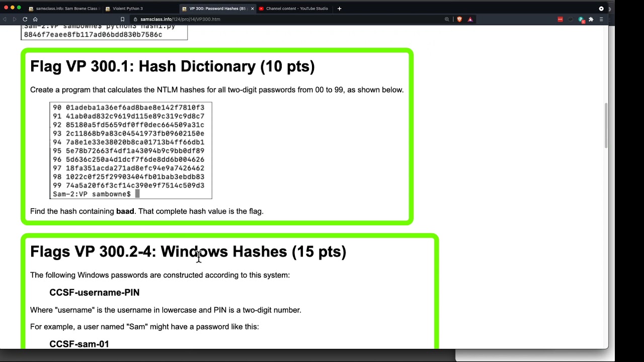Click the CCSF-sam-01 example password
This screenshot has width=644, height=362.
(79, 344)
